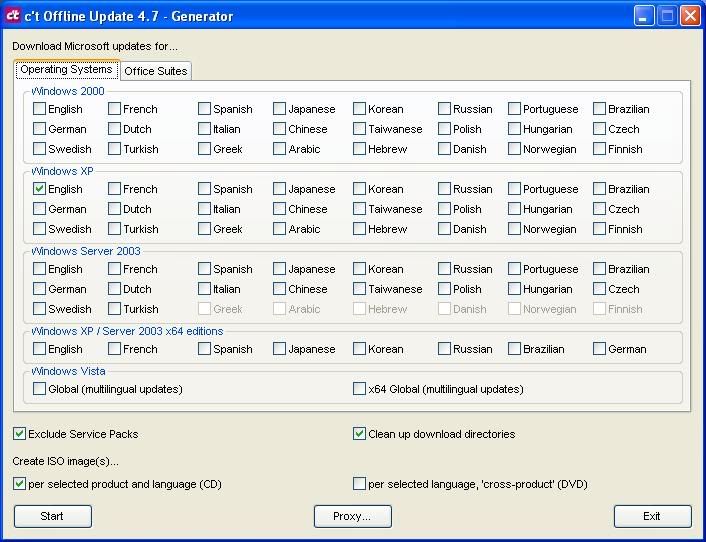The width and height of the screenshot is (706, 542).
Task: Tick German in x64 editions group
Action: 599,348
